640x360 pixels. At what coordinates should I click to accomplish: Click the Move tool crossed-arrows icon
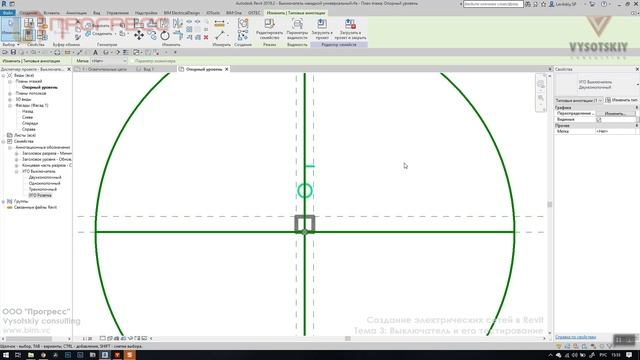(139, 36)
